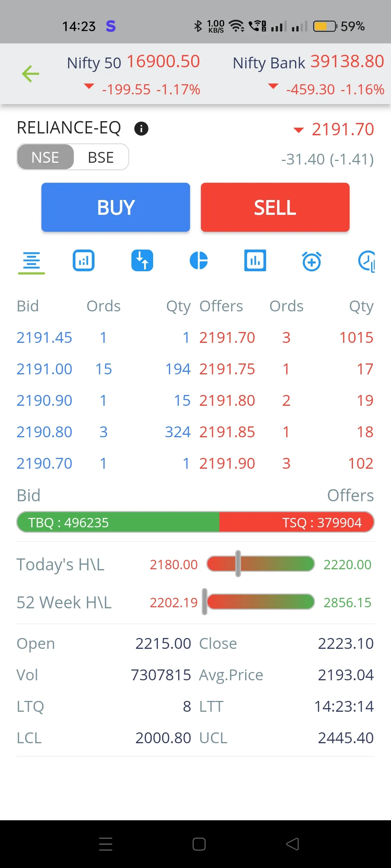This screenshot has width=391, height=868.
Task: Tap today's low value 2180.00
Action: (x=174, y=565)
